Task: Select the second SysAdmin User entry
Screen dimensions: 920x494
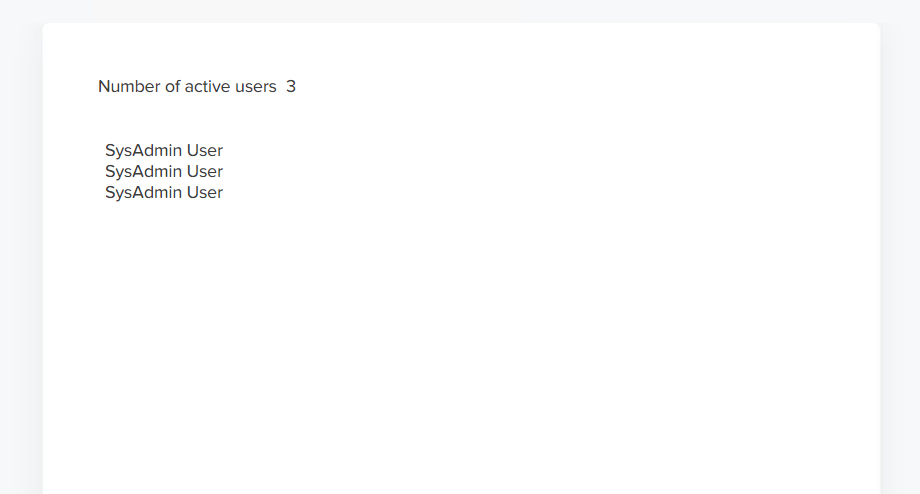Action: pos(164,172)
